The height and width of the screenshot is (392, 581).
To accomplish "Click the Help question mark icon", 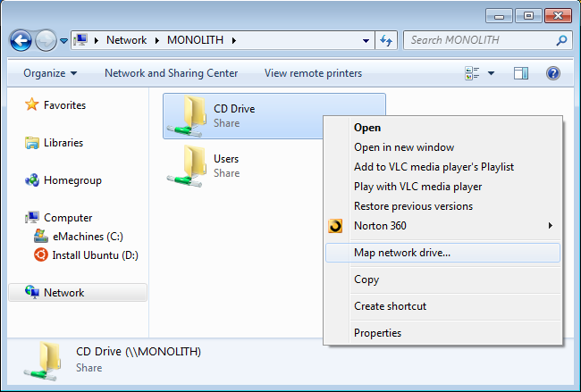I will [552, 73].
